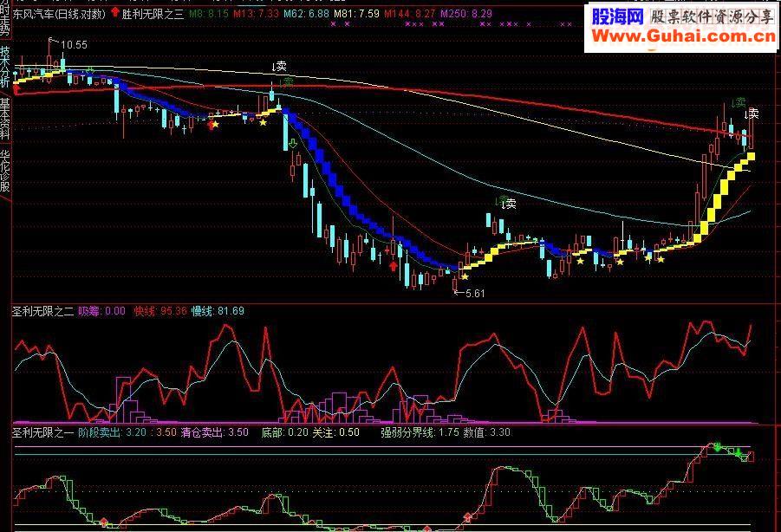Open the 华佗诊股 sidebar tab
Viewport: 781px width, 532px height.
[x=5, y=171]
